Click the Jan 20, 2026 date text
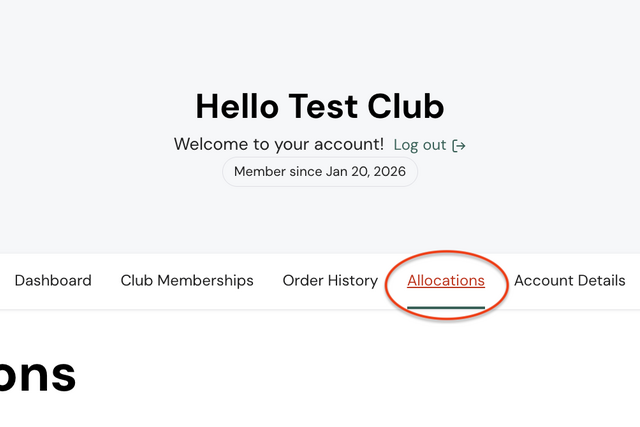 (366, 172)
